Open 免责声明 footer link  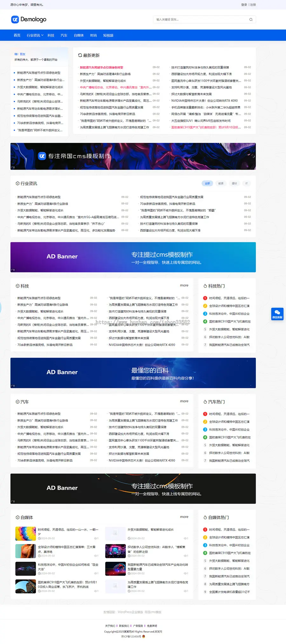(152, 626)
